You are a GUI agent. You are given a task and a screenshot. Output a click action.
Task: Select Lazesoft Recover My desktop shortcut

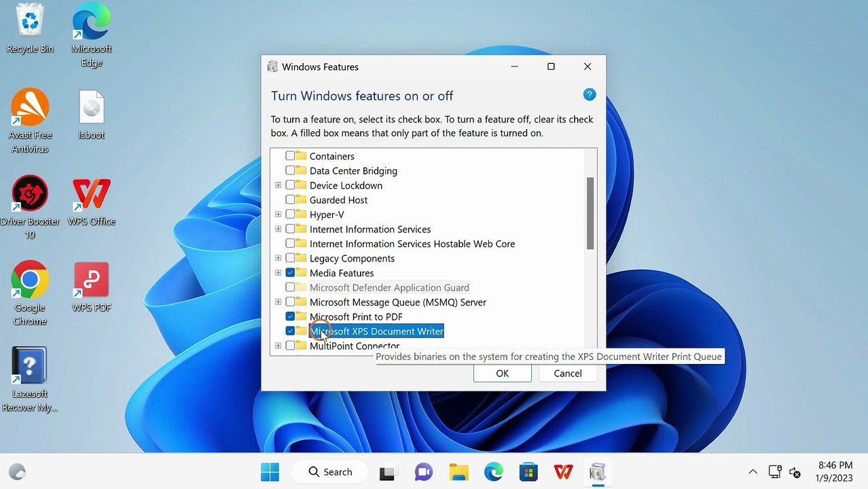pos(30,380)
